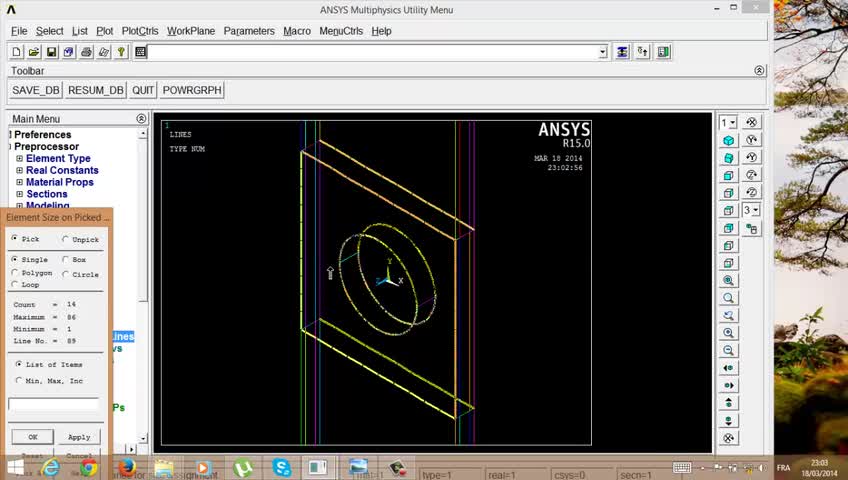Image resolution: width=848 pixels, height=480 pixels.
Task: Choose the Single picking mode
Action: (15, 259)
